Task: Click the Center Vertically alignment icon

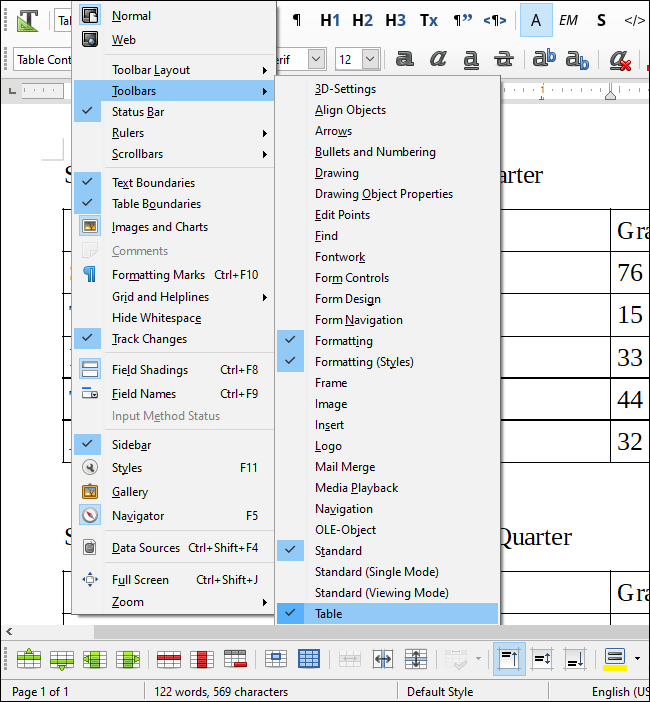Action: 543,659
